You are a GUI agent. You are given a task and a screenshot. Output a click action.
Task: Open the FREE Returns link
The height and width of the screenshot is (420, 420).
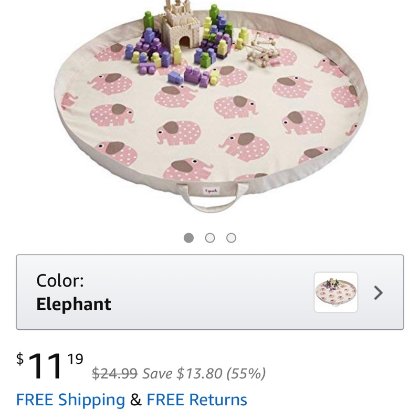coord(197,400)
